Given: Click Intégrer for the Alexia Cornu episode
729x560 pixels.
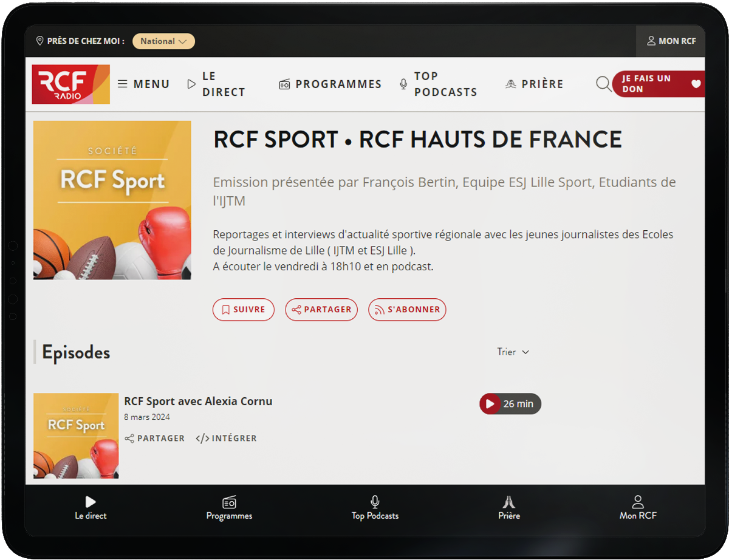Looking at the screenshot, I should pyautogui.click(x=226, y=439).
